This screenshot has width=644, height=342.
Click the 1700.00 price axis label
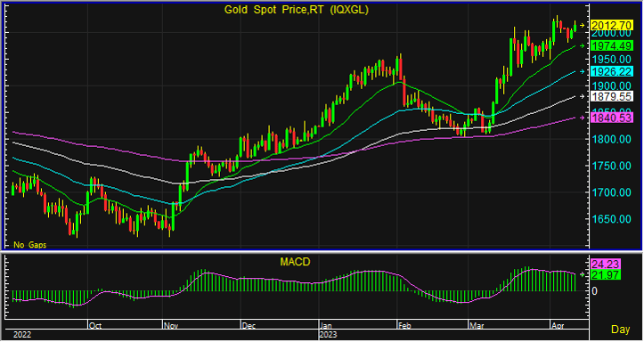point(611,192)
